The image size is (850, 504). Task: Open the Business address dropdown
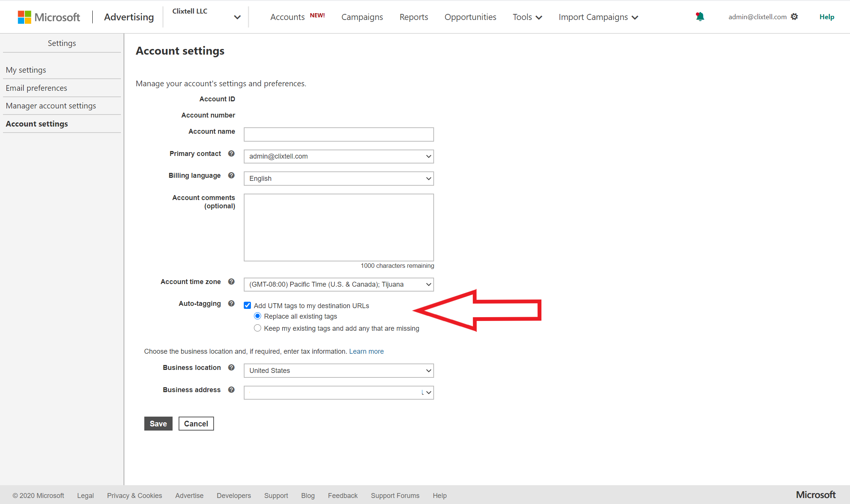click(339, 393)
